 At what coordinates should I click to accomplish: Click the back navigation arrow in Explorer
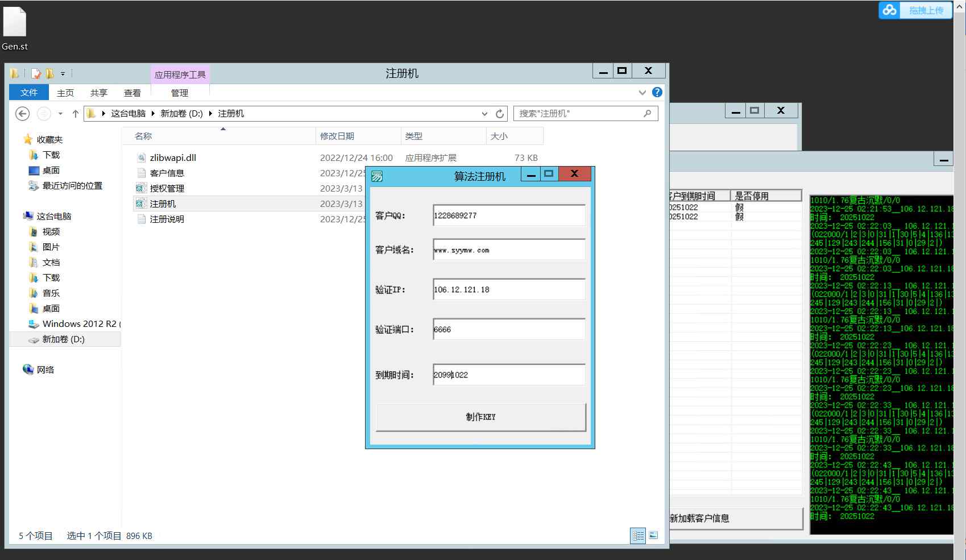(x=22, y=114)
